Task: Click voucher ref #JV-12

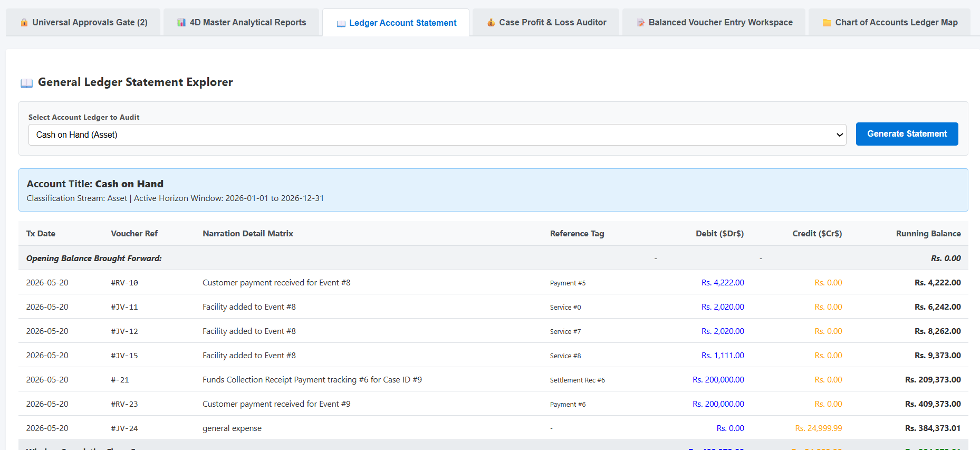Action: click(x=124, y=331)
